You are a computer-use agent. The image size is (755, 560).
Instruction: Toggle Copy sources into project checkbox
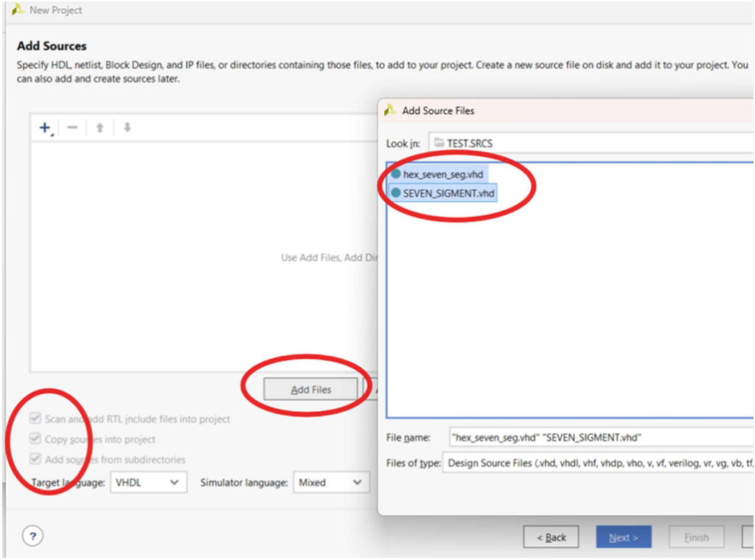tap(35, 439)
